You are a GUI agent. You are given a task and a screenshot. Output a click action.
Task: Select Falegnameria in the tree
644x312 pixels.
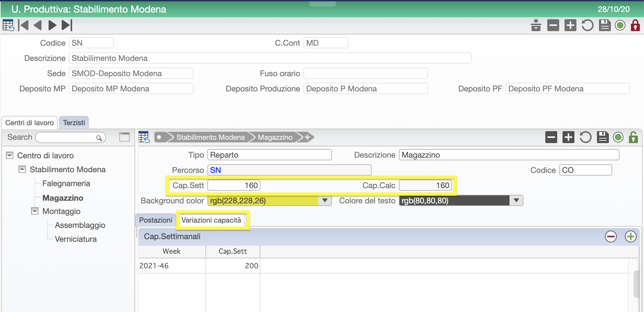tap(66, 183)
